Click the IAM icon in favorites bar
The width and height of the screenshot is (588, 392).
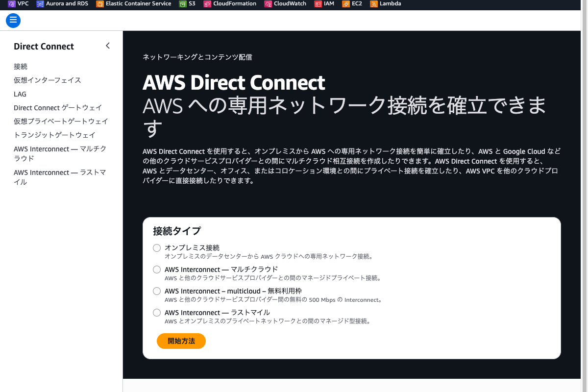click(x=318, y=4)
